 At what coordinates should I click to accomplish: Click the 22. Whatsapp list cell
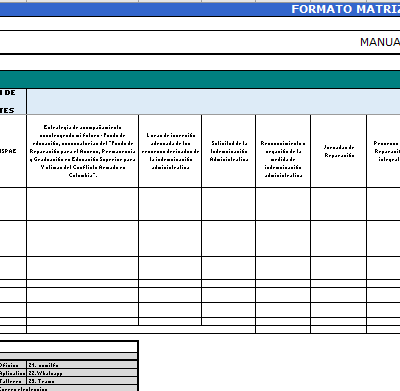point(82,373)
